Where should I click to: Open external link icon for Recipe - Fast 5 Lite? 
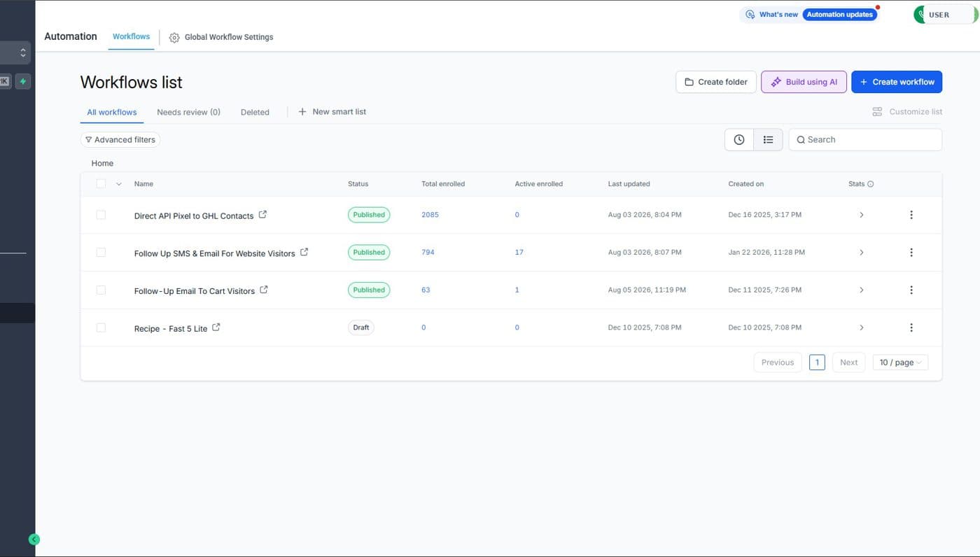click(216, 327)
